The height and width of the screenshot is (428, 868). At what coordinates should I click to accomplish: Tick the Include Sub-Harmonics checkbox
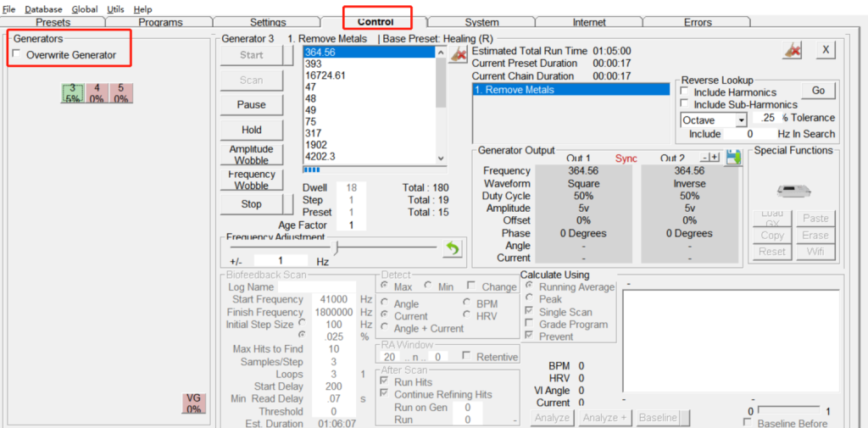point(686,104)
